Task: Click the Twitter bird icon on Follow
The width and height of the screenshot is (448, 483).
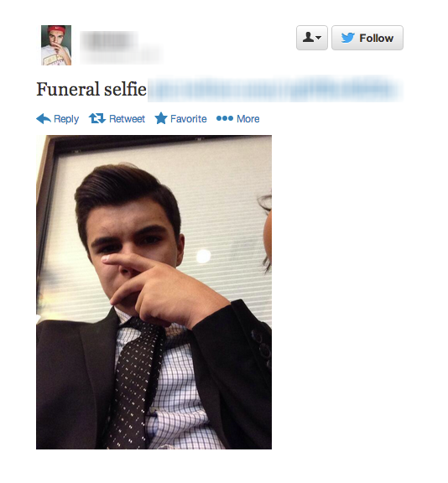Action: pyautogui.click(x=348, y=38)
